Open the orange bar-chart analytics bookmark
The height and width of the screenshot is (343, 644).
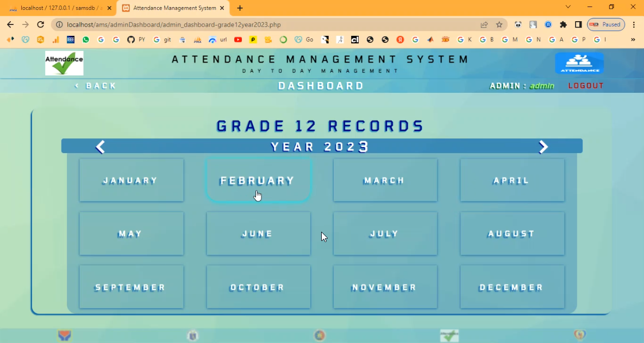[x=55, y=40]
